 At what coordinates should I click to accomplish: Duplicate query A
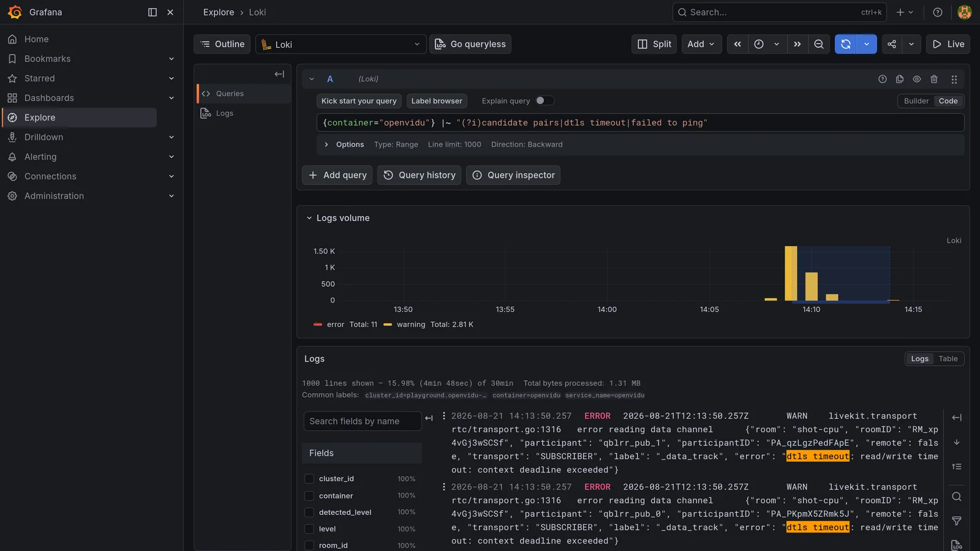tap(900, 79)
